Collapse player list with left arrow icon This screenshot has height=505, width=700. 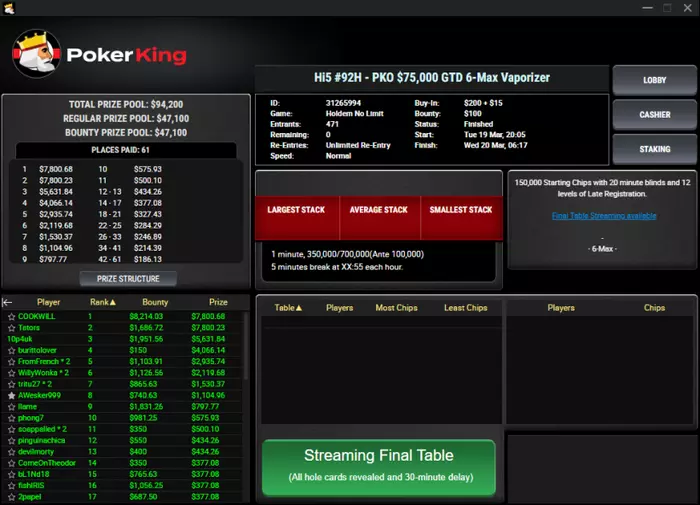point(7,302)
